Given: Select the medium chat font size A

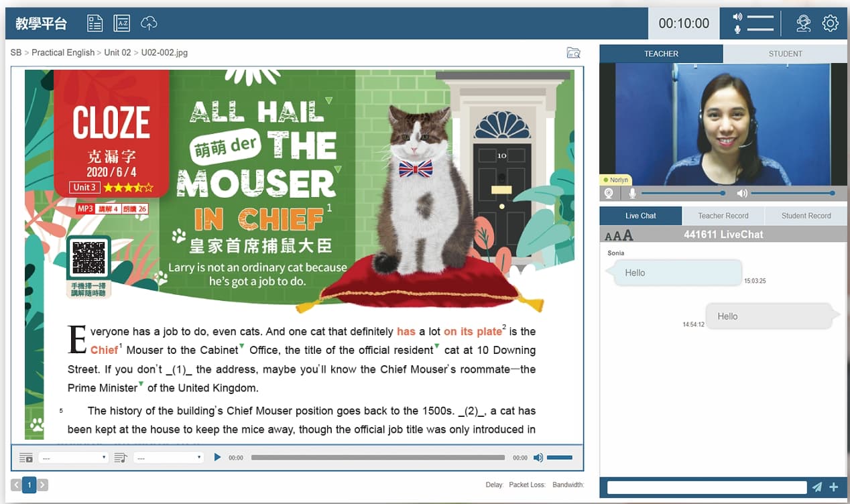Looking at the screenshot, I should pyautogui.click(x=616, y=236).
